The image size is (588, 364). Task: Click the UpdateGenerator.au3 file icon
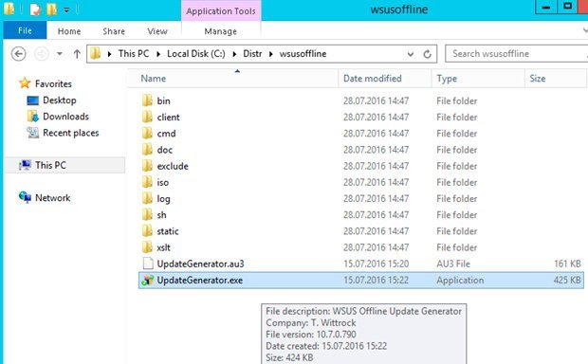pyautogui.click(x=148, y=264)
